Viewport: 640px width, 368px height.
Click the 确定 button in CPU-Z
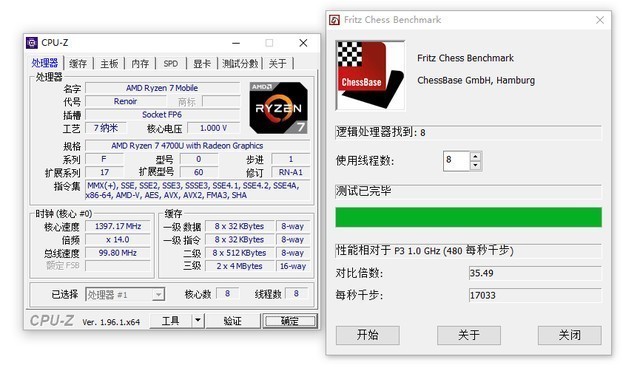290,321
